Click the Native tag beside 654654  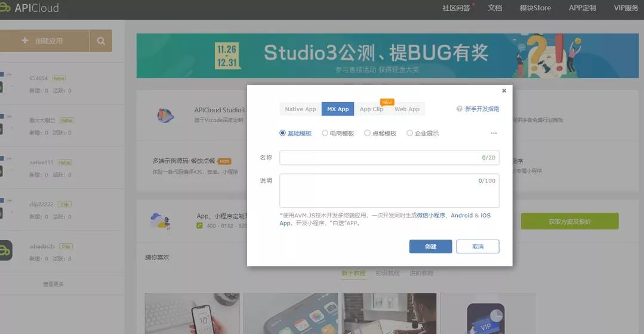[59, 78]
